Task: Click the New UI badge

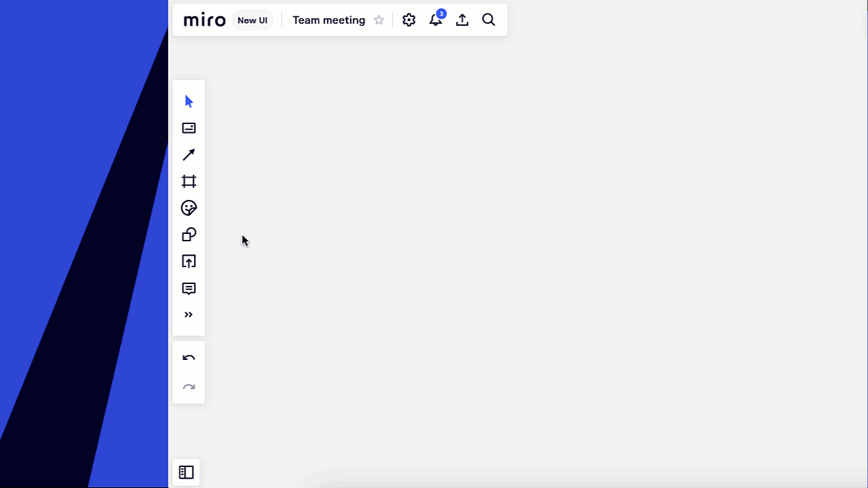Action: (252, 20)
